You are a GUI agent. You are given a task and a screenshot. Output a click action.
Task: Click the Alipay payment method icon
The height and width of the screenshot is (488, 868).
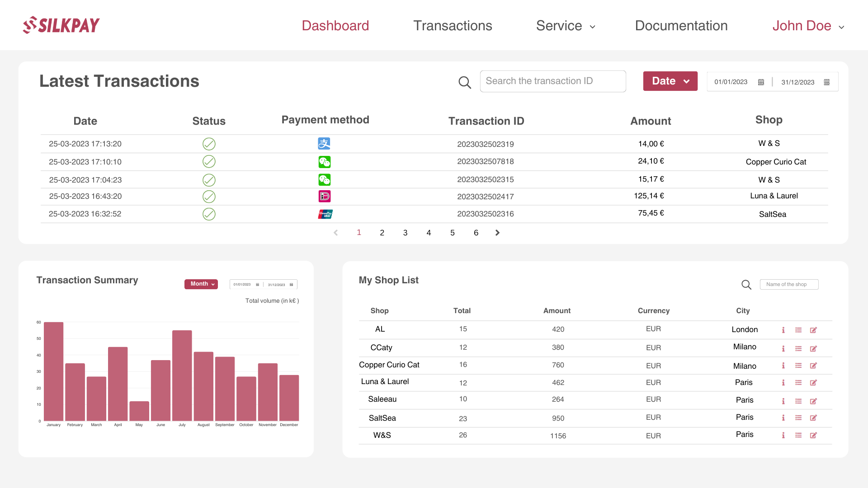(324, 144)
